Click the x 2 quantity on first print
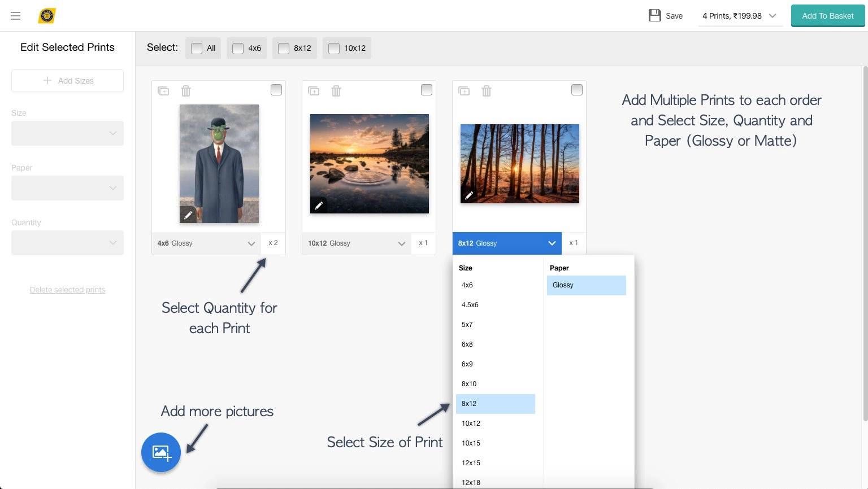The image size is (868, 489). (274, 243)
